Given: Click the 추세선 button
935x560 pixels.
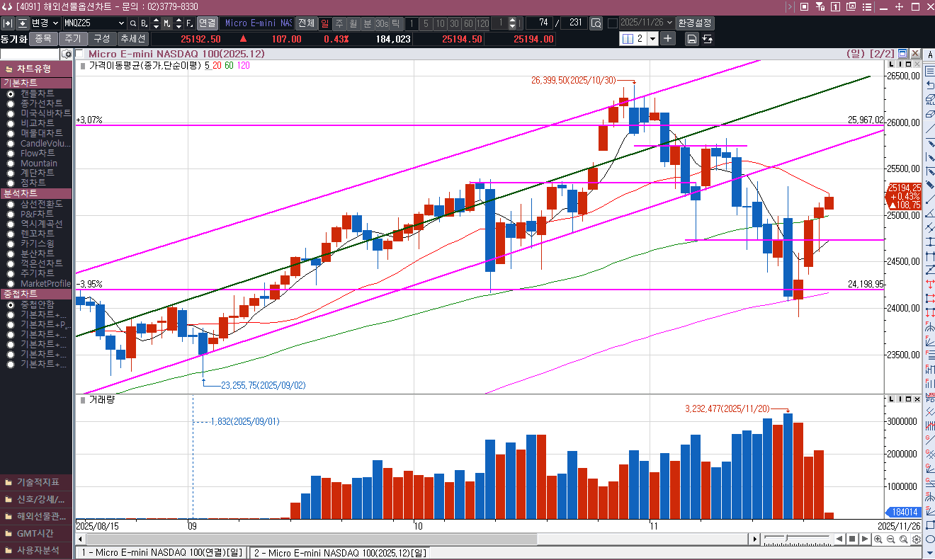Looking at the screenshot, I should (x=132, y=39).
